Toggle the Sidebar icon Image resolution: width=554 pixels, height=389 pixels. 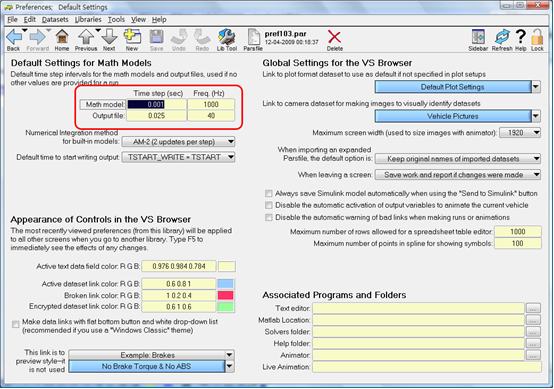pos(478,37)
